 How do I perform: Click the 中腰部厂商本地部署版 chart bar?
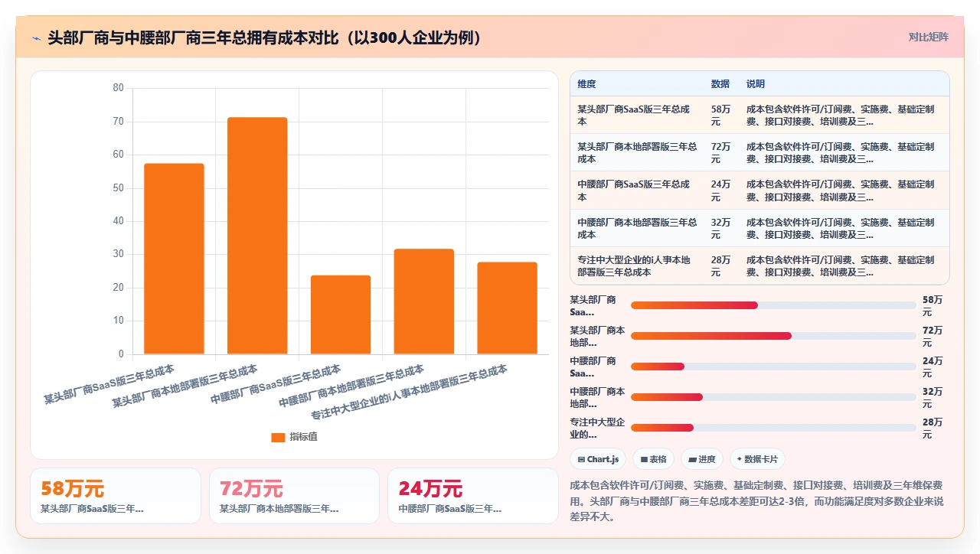point(424,301)
